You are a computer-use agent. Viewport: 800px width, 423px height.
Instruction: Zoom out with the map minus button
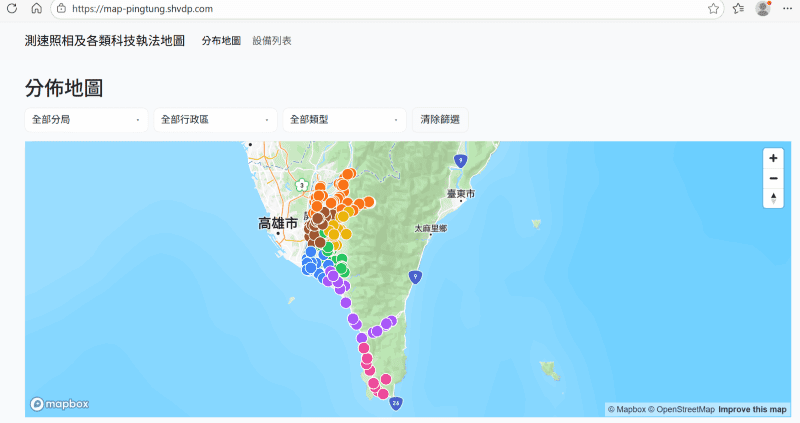coord(773,178)
